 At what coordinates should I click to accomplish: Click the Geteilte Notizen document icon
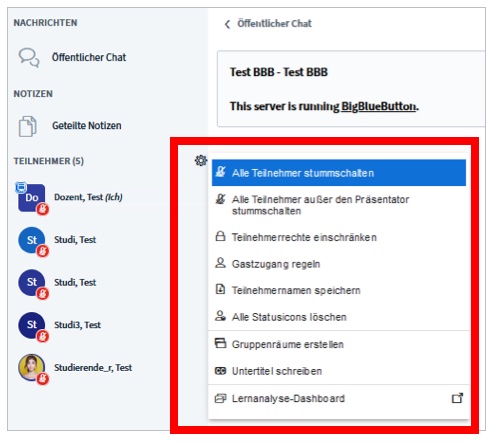(27, 126)
